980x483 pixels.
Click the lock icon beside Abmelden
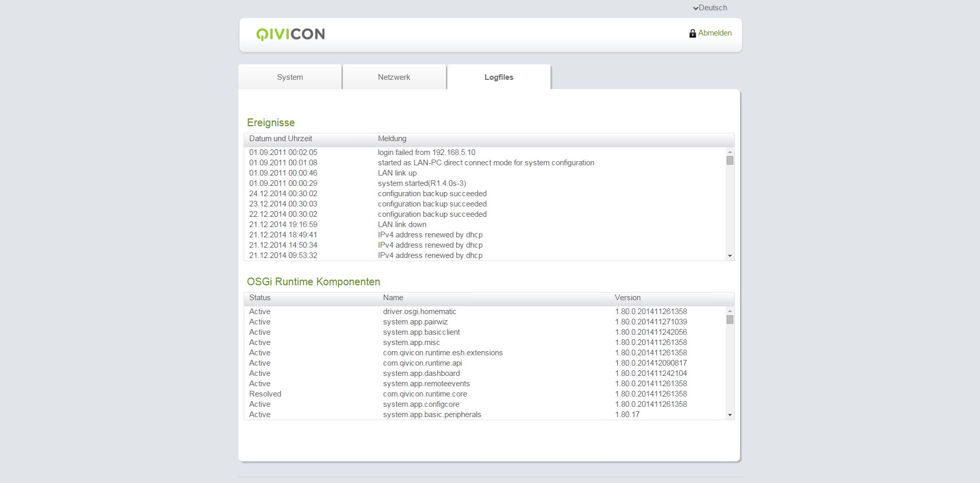coord(693,33)
